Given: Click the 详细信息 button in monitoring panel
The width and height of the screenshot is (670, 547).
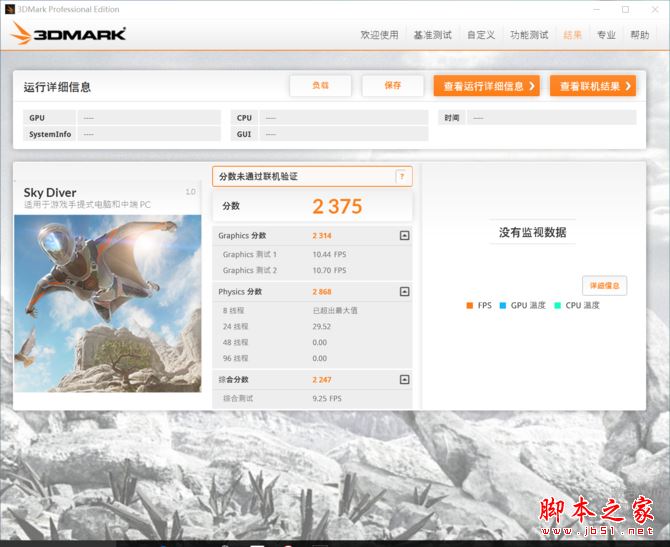Looking at the screenshot, I should pyautogui.click(x=605, y=285).
